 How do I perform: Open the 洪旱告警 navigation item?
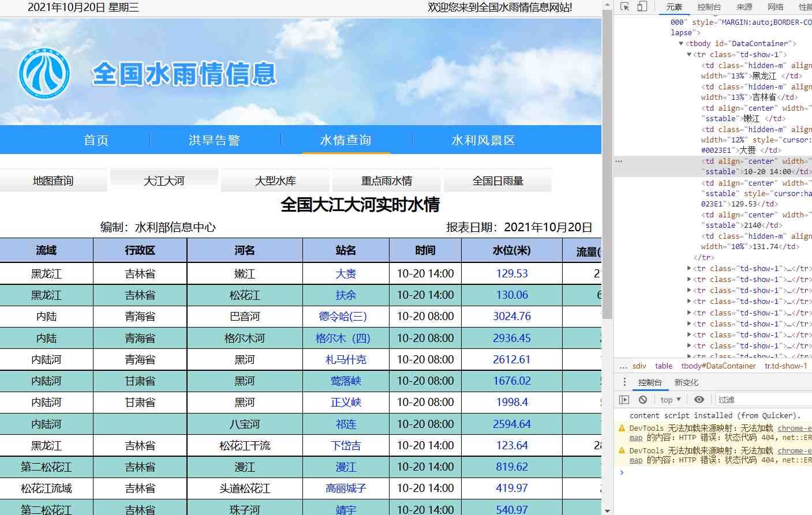214,140
